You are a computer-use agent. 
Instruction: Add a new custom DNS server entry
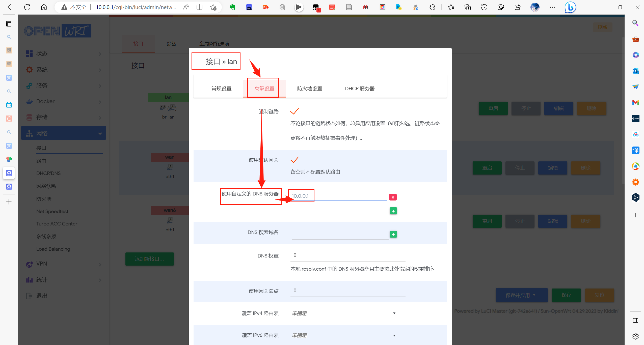393,211
